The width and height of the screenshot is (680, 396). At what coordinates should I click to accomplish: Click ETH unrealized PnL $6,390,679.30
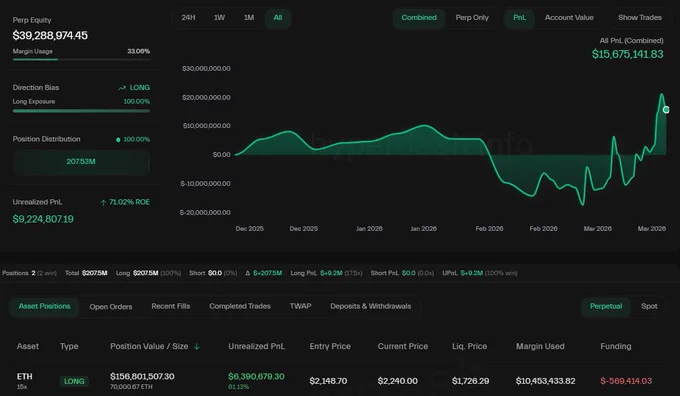tap(256, 376)
